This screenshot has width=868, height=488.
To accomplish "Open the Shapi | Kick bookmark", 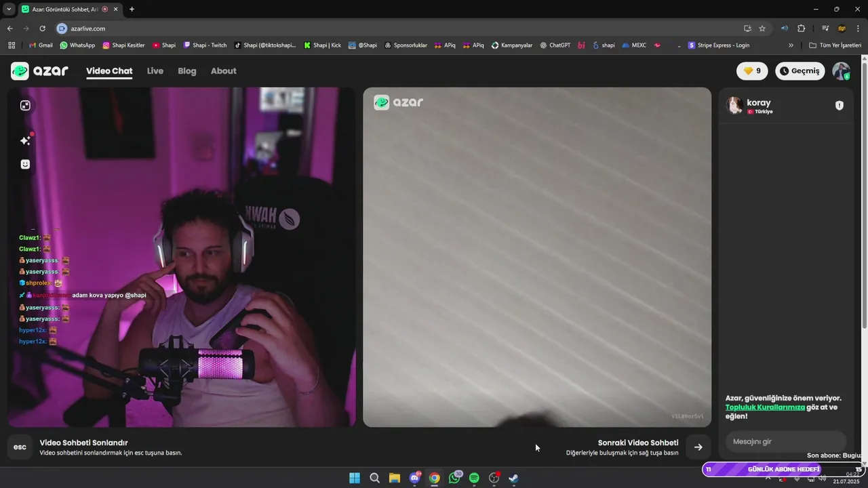I will coord(322,45).
